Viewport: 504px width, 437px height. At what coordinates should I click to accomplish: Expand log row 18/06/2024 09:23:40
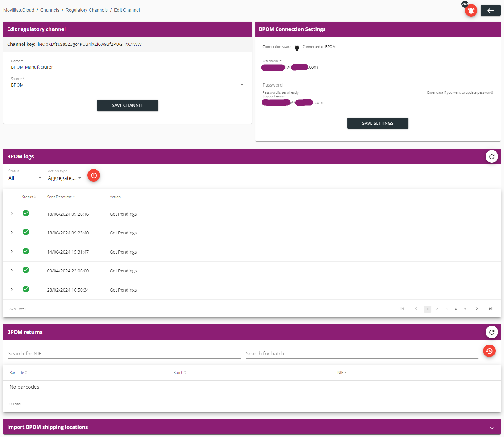[12, 232]
